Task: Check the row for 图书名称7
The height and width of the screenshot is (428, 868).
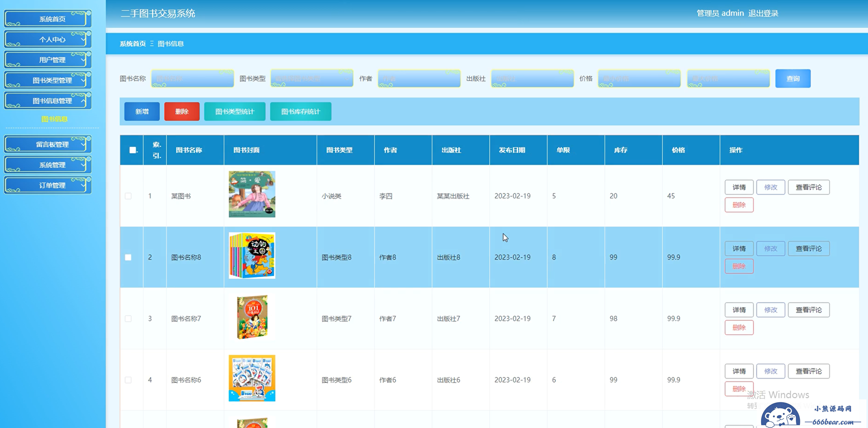Action: (128, 319)
